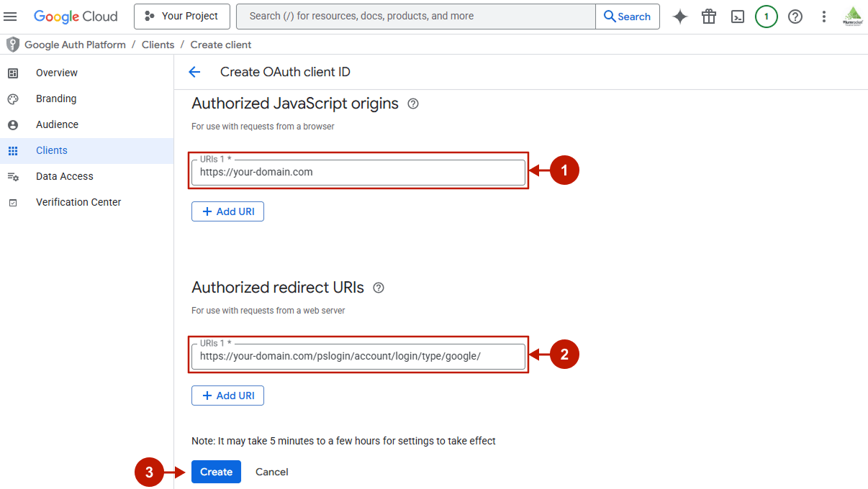Open the Your Project picker
Viewport: 868px width, 489px height.
point(181,16)
